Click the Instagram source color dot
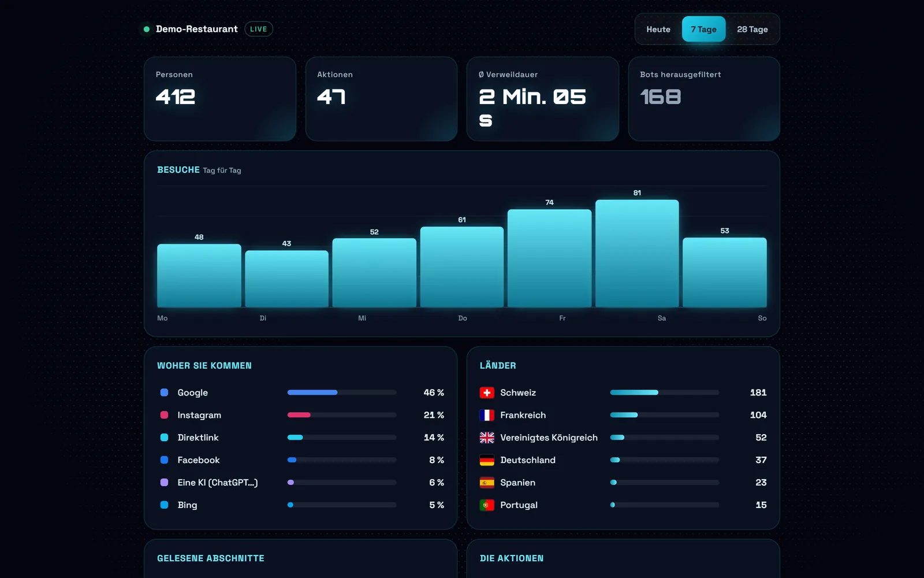The width and height of the screenshot is (924, 578). click(164, 415)
